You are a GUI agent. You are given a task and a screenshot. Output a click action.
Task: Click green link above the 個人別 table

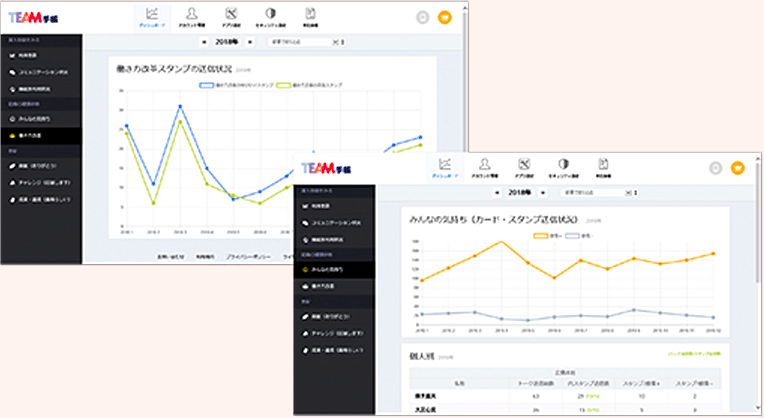(x=694, y=354)
